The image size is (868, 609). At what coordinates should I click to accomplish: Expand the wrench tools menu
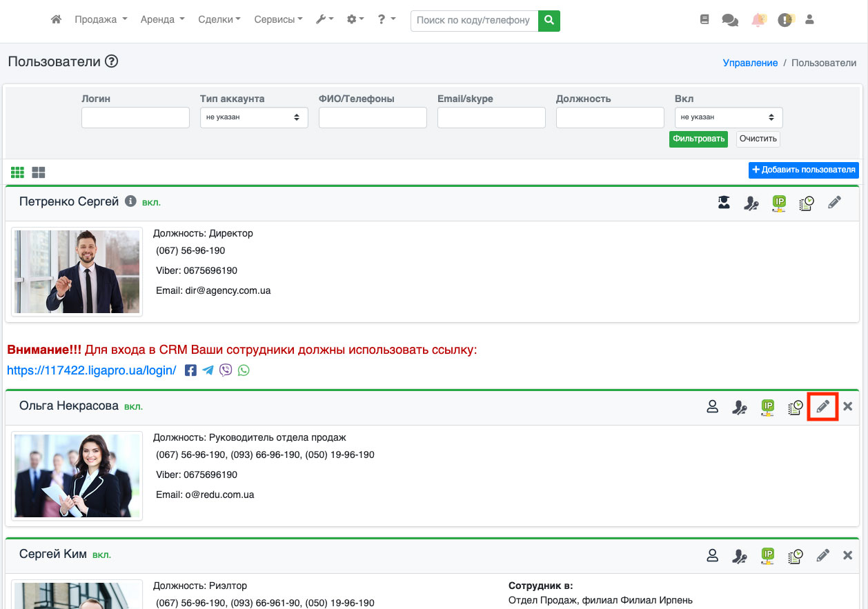tap(324, 20)
